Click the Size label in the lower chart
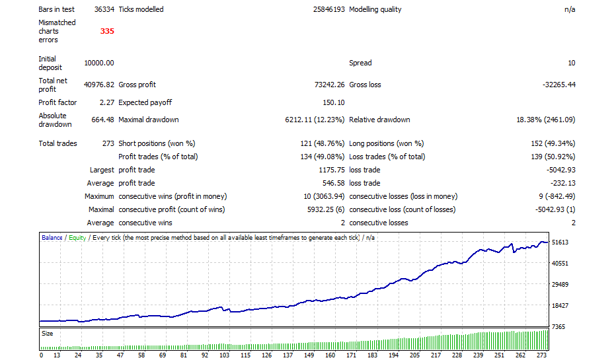 [x=47, y=334]
